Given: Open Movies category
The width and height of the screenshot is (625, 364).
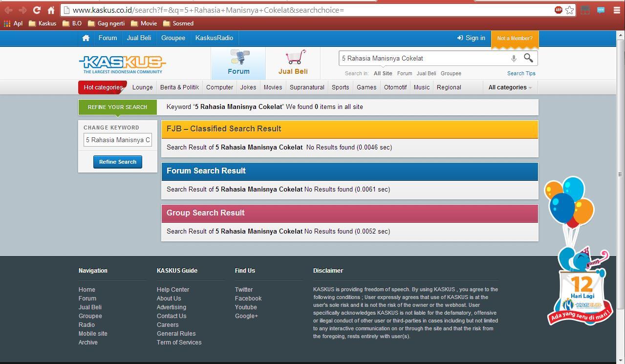Looking at the screenshot, I should click(273, 87).
